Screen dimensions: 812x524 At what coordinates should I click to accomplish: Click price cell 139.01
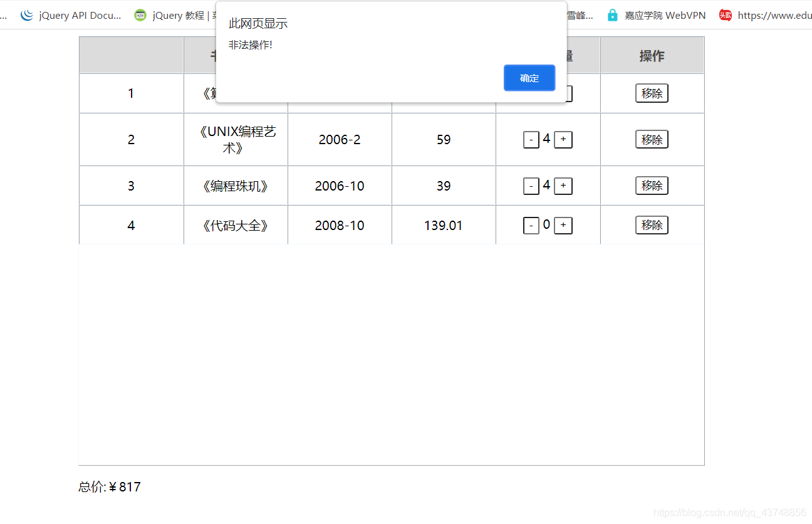(444, 226)
